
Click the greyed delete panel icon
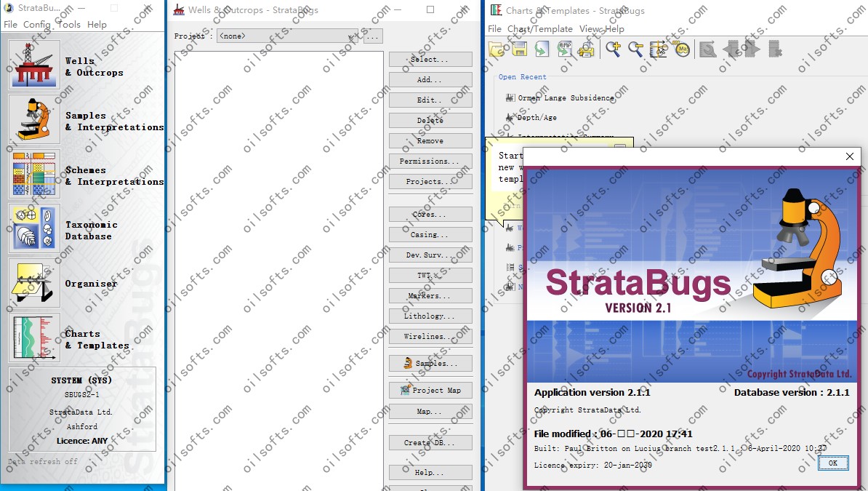(775, 49)
